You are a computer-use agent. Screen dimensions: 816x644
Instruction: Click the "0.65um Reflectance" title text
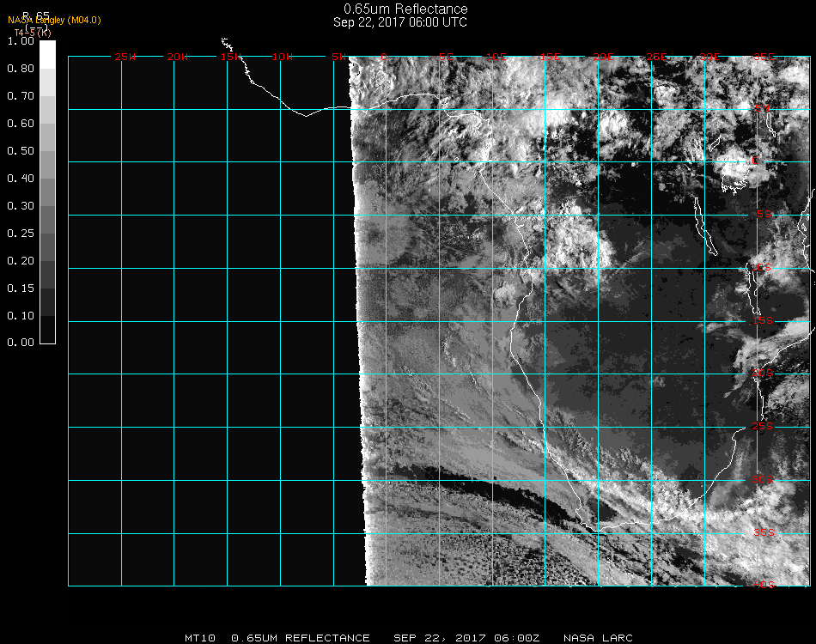coord(400,9)
